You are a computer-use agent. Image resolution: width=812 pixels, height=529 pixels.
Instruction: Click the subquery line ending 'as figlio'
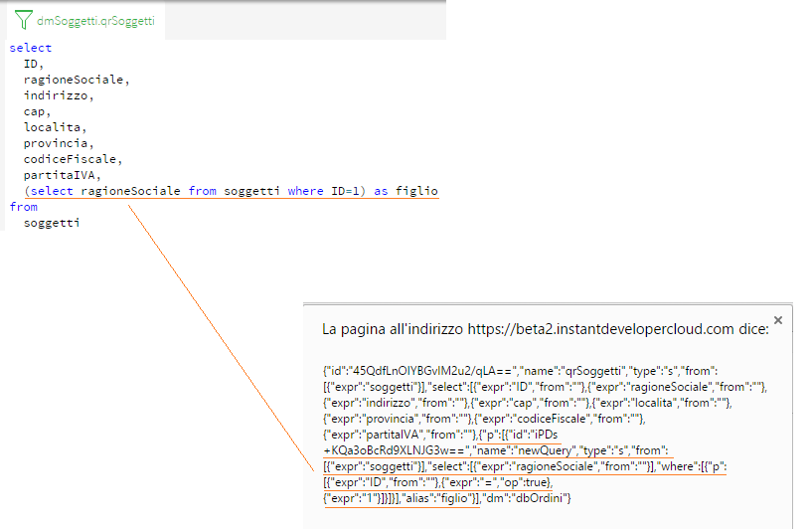click(x=231, y=191)
